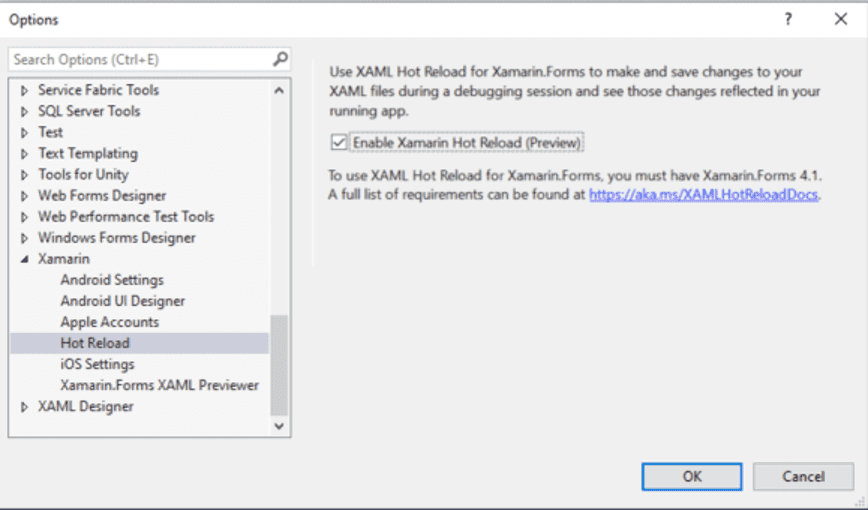Expand the Tools for Unity node
868x510 pixels.
point(24,175)
